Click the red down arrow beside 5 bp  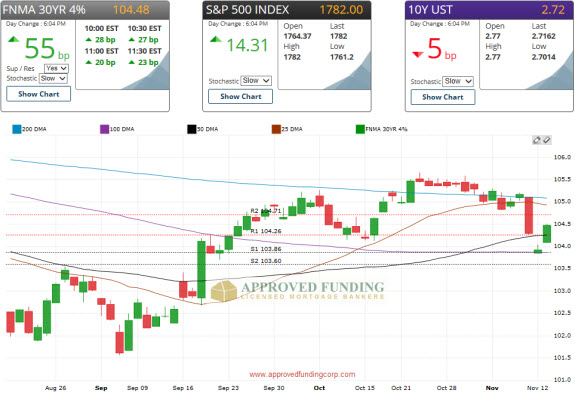418,55
